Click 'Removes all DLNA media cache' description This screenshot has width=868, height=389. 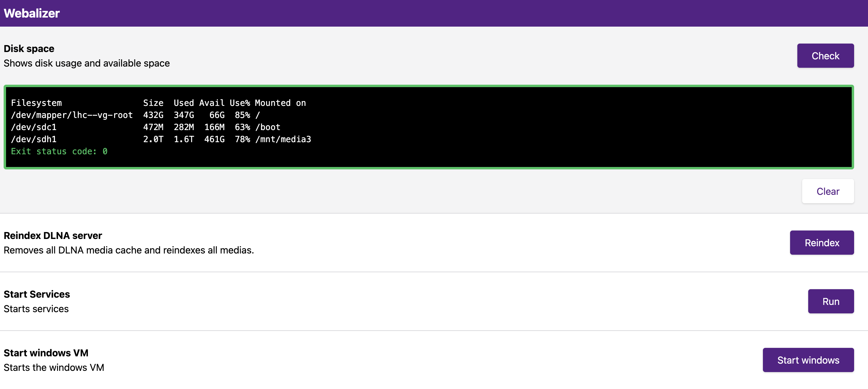click(x=129, y=250)
